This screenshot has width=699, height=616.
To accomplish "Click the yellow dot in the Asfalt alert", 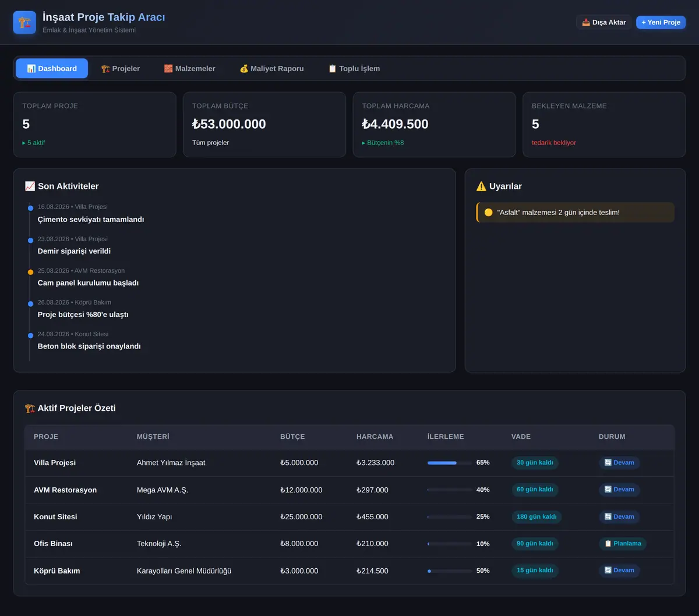I will (x=489, y=213).
